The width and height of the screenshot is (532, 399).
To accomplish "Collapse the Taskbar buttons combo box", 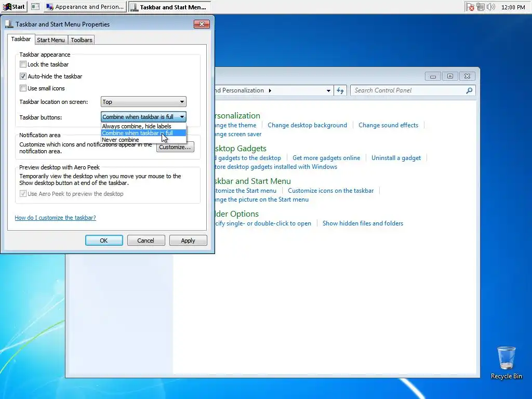I will (x=143, y=117).
